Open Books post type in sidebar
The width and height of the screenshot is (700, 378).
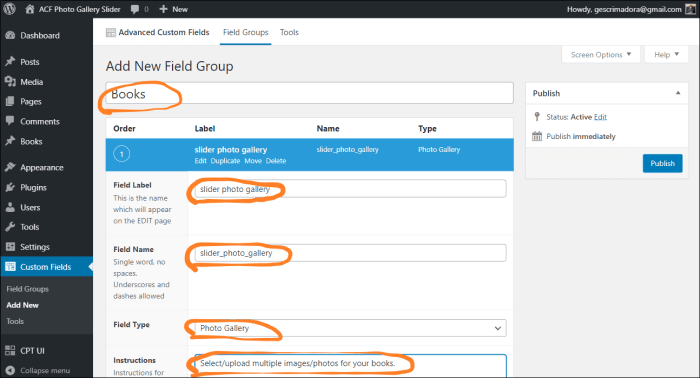pos(31,141)
